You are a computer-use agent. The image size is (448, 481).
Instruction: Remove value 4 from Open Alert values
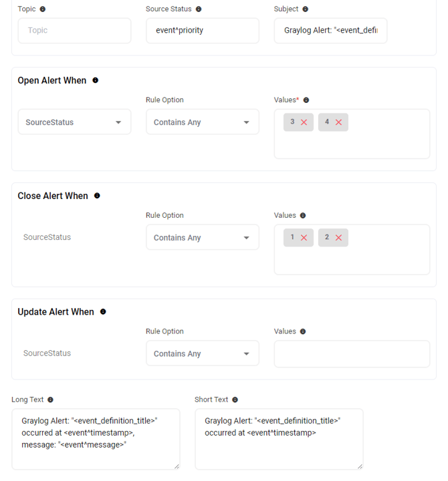tap(339, 122)
